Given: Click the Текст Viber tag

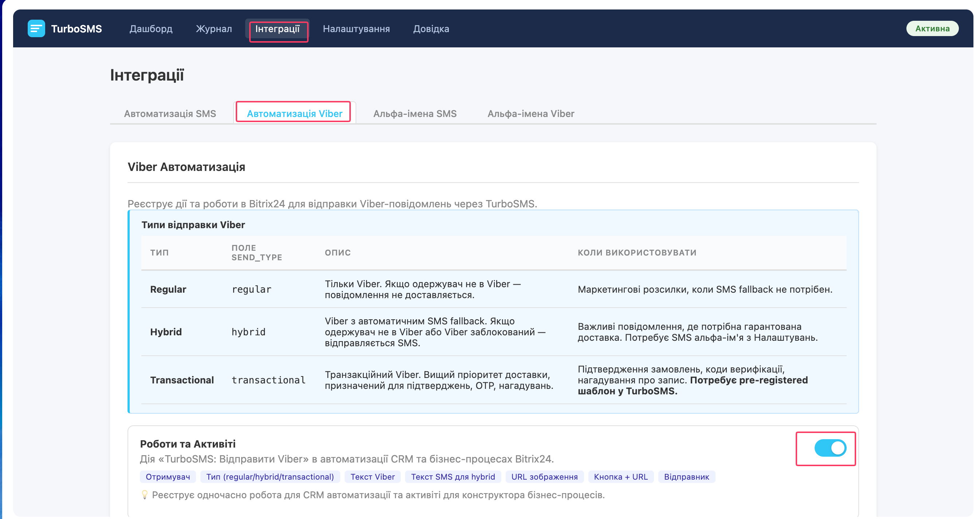Looking at the screenshot, I should point(372,477).
